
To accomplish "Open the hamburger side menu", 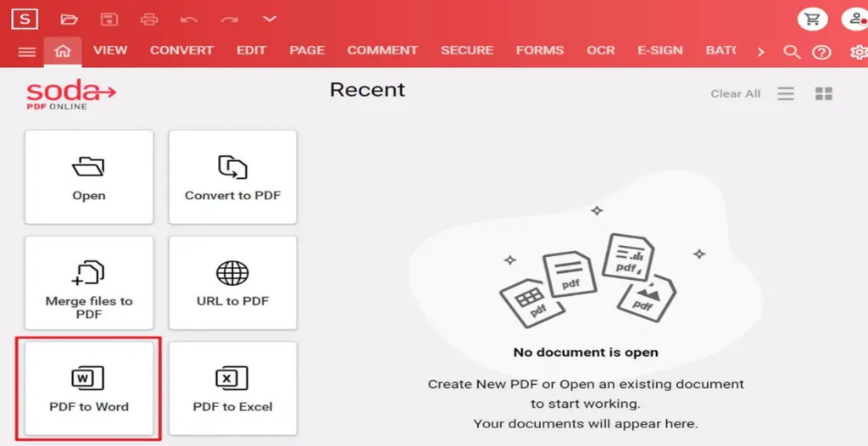I will tap(26, 52).
